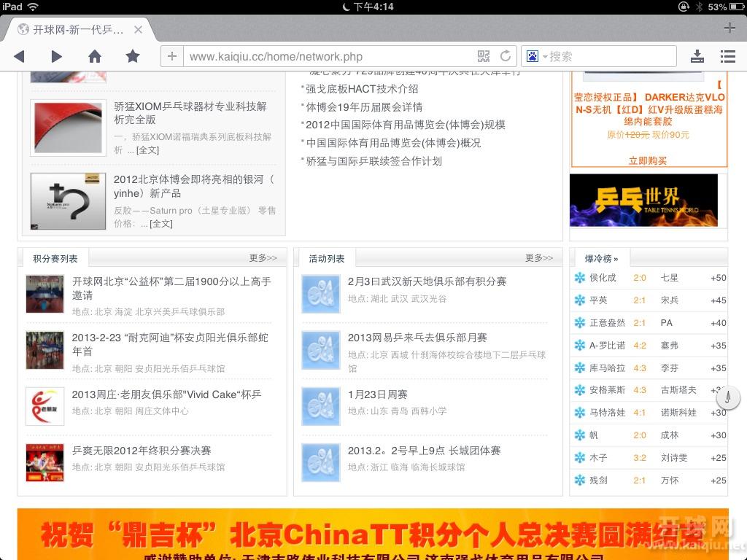The width and height of the screenshot is (747, 560).
Task: Select the 爆冷榜 tab header
Action: pyautogui.click(x=601, y=259)
